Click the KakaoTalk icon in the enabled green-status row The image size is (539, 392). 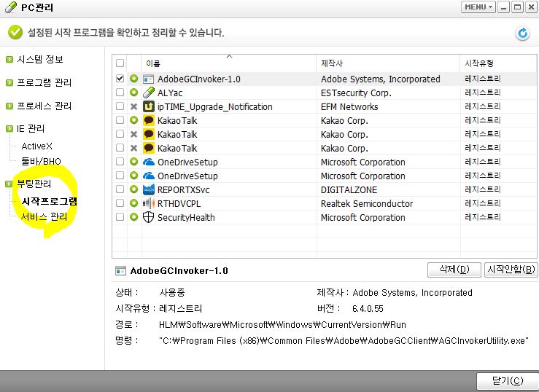point(149,120)
